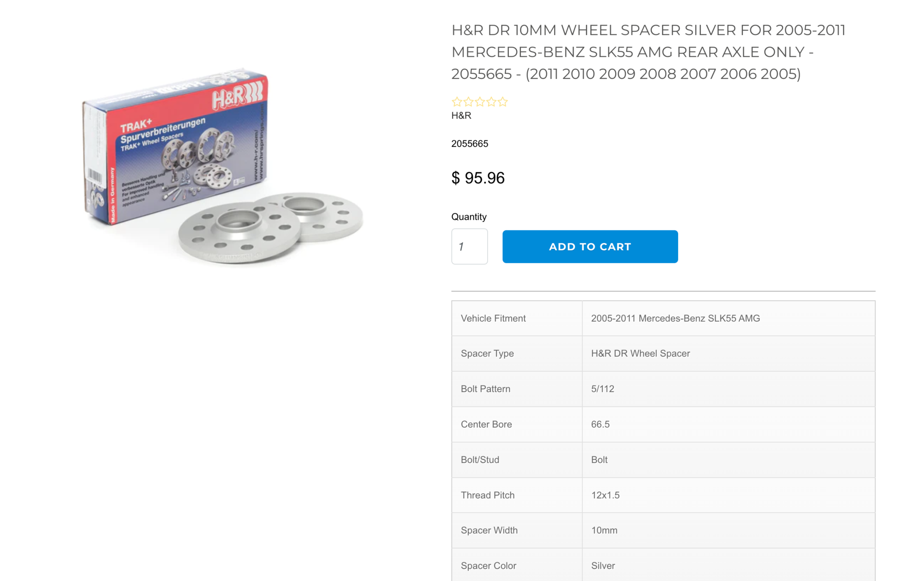Focus the Quantity input field
This screenshot has height=581, width=924.
(469, 247)
